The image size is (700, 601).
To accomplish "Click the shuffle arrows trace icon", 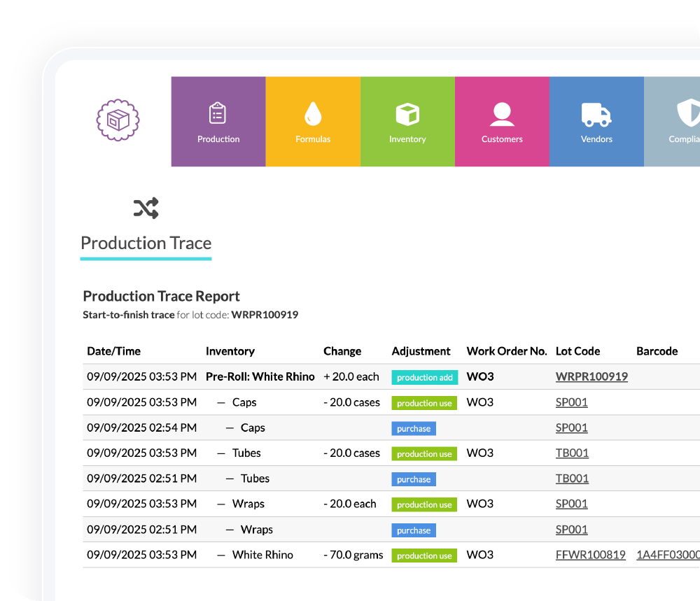I will (x=146, y=208).
